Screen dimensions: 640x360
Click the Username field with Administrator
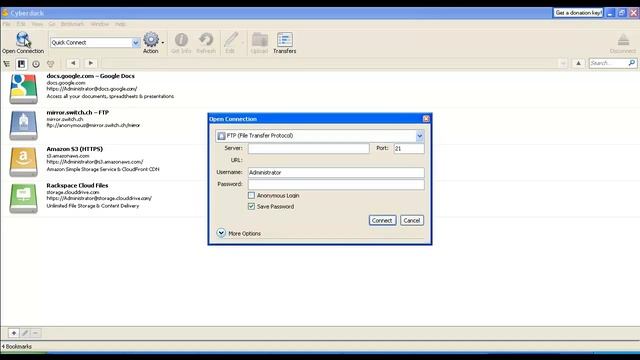tap(336, 173)
